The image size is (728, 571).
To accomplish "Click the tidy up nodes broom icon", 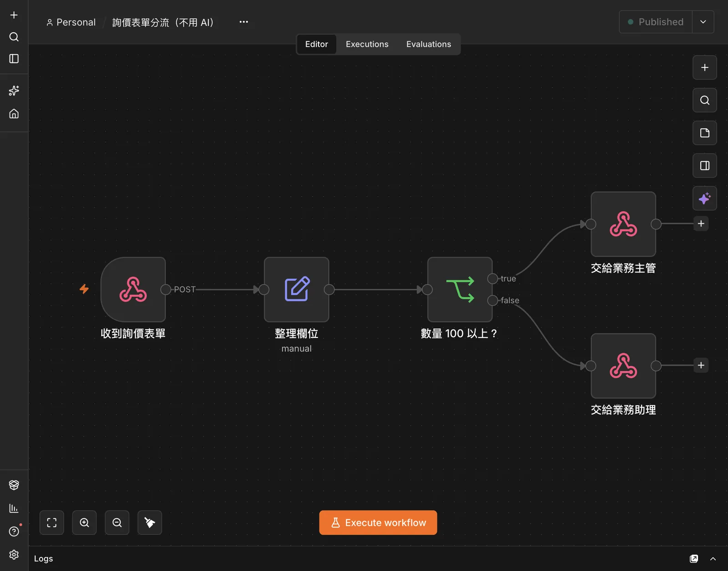I will click(x=150, y=523).
